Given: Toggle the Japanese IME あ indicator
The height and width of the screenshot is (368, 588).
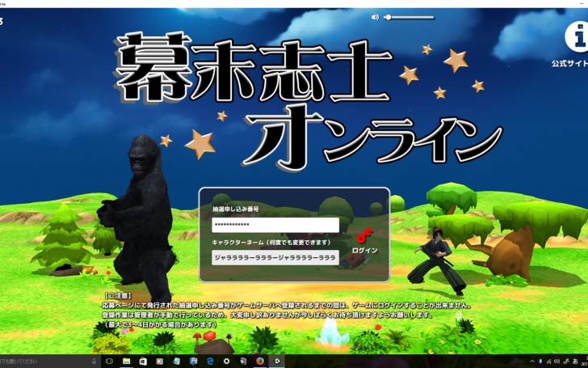Looking at the screenshot, I should click(x=575, y=362).
